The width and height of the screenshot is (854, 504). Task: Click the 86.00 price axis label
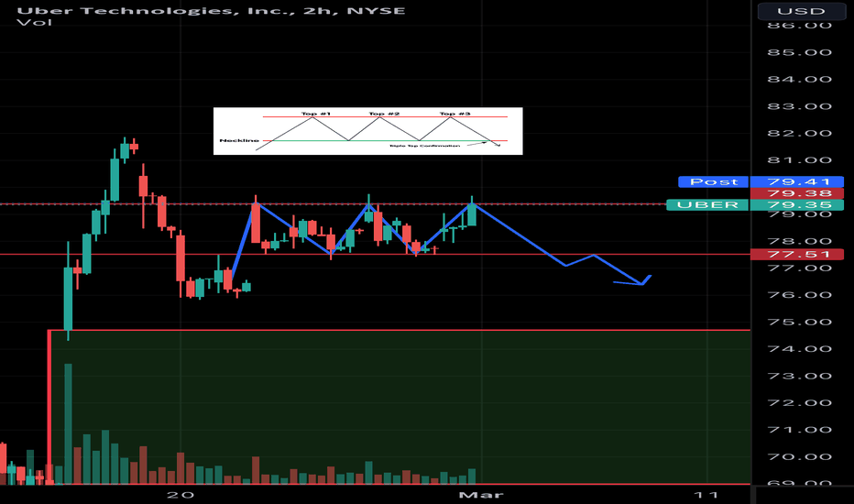[x=800, y=25]
